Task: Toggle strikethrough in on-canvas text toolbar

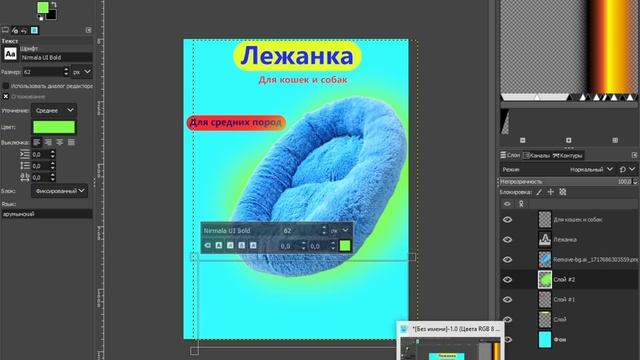Action: 253,245
